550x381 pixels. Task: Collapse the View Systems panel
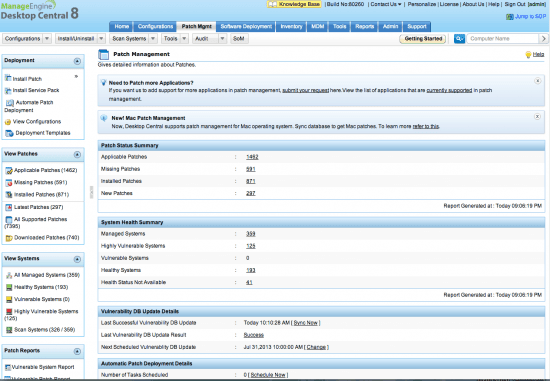click(77, 259)
